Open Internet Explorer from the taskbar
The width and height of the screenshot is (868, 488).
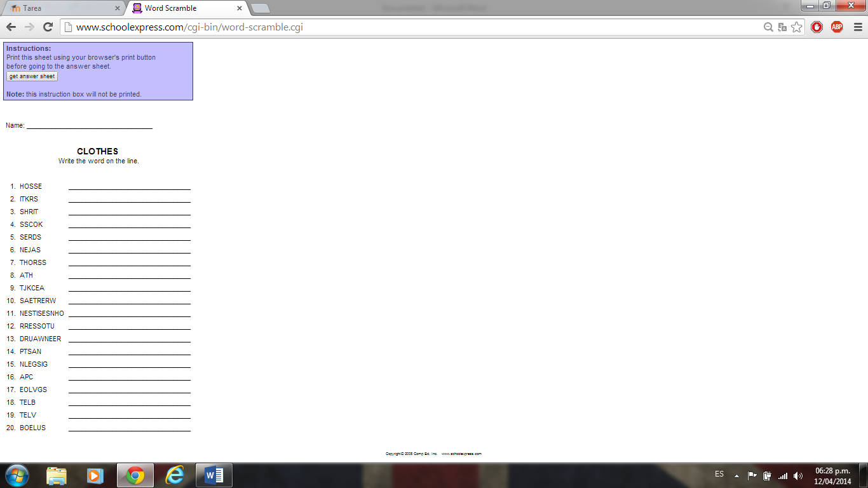point(174,475)
